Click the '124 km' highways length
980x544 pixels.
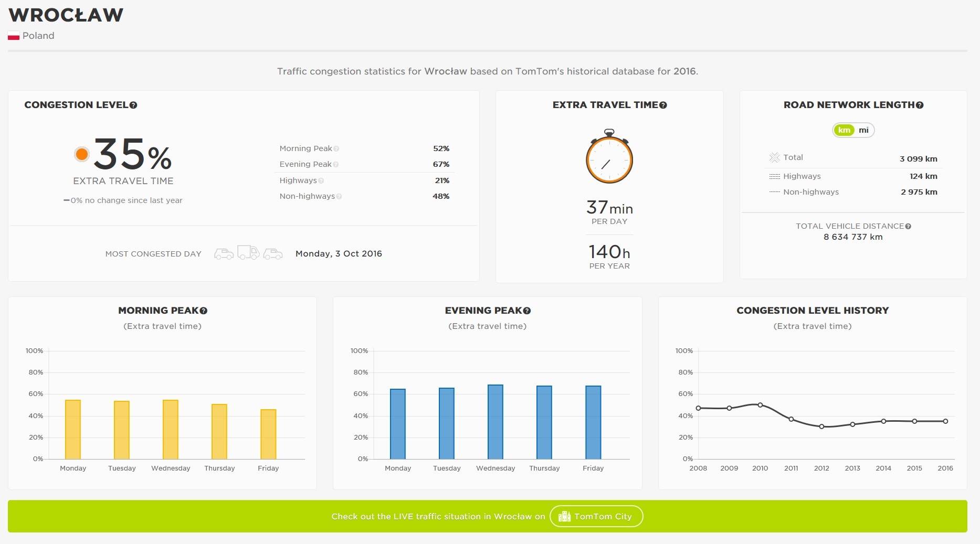tap(923, 177)
